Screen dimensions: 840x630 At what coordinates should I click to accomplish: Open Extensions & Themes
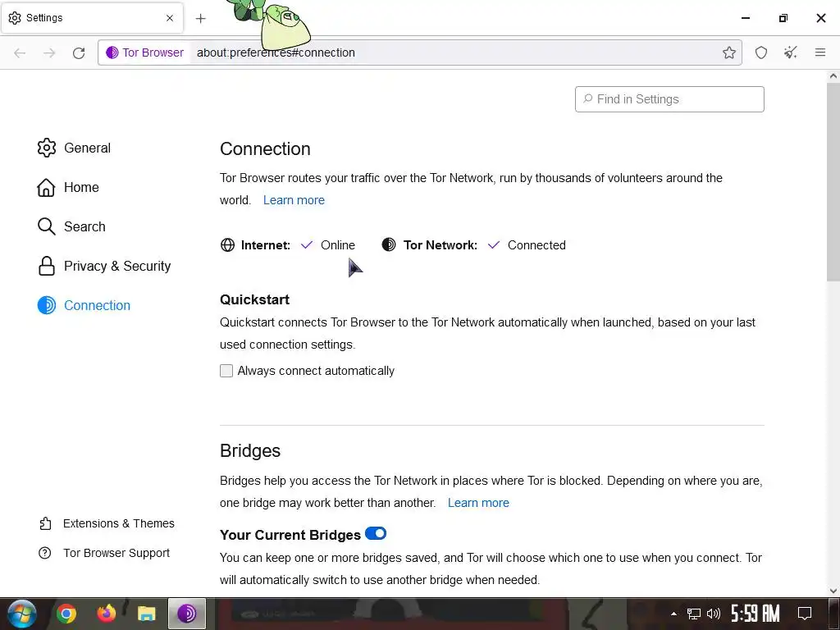(107, 523)
